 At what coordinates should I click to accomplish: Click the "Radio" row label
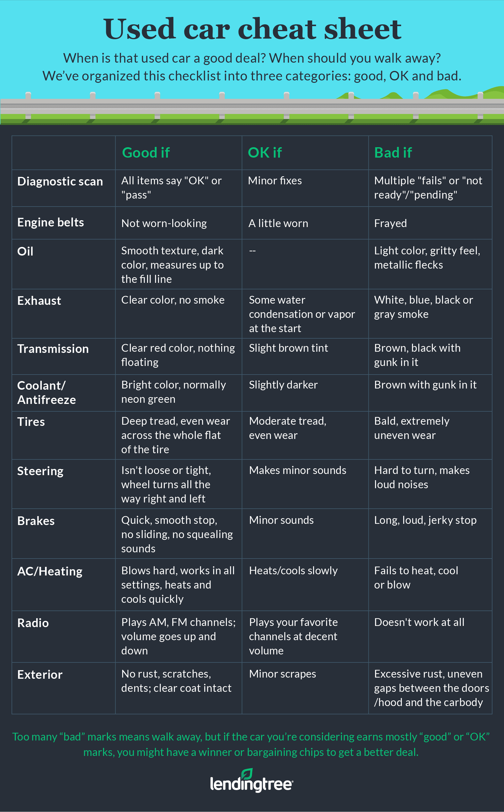[x=33, y=623]
